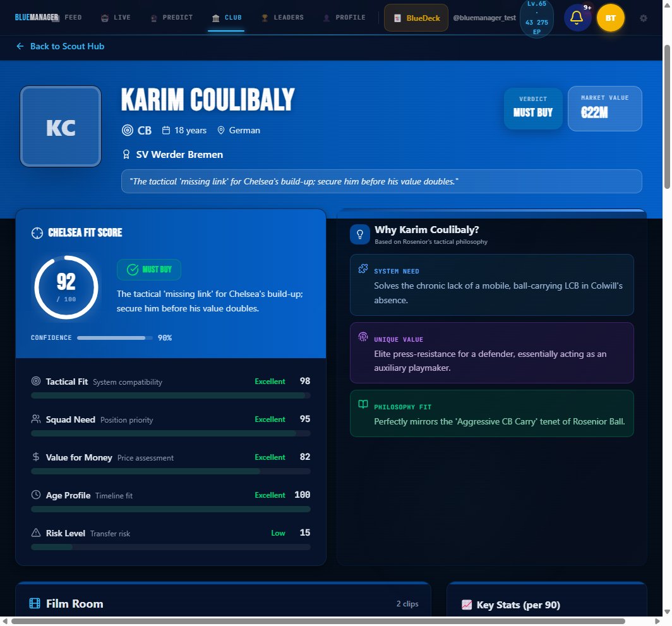Switch to the PREDICT tab

point(171,18)
